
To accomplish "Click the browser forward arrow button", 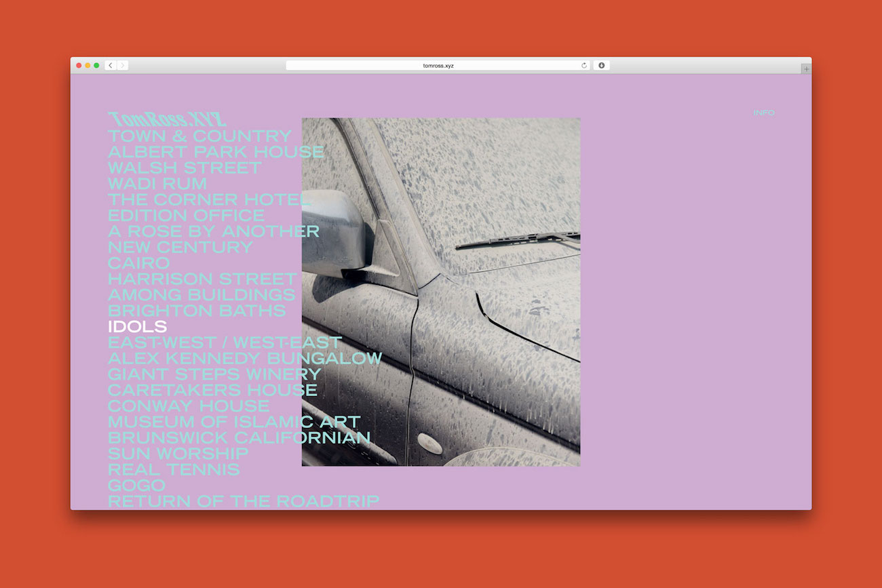I will pyautogui.click(x=123, y=66).
